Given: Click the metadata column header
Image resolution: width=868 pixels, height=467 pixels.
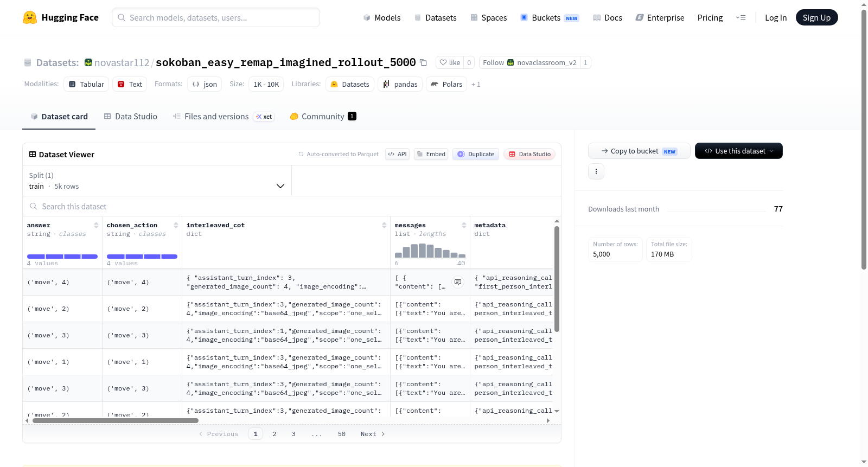Looking at the screenshot, I should click(x=490, y=225).
